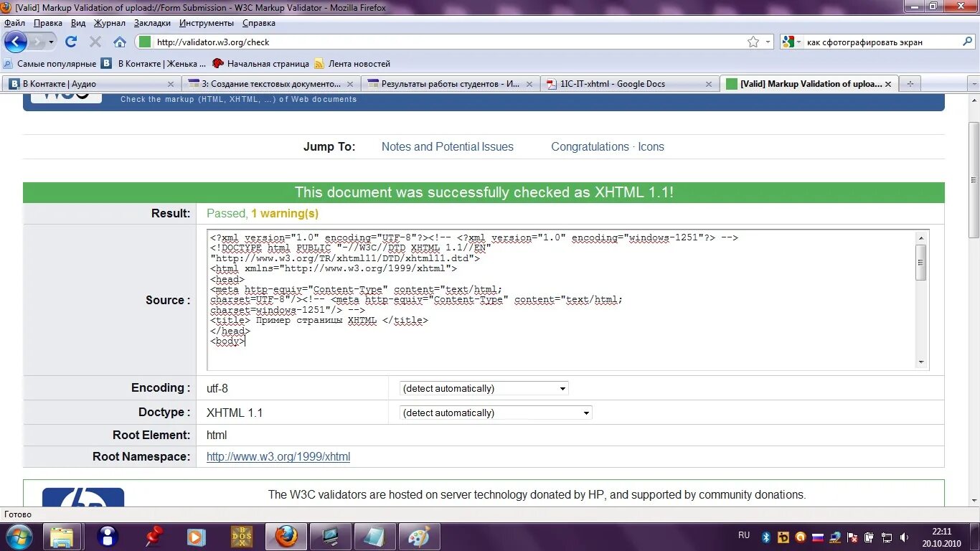Open the Google search engine selector

[792, 42]
